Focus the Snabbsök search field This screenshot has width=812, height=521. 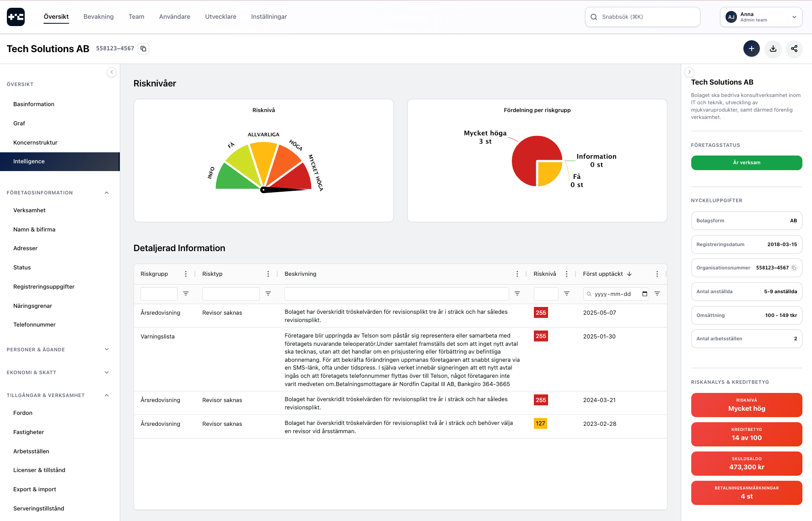click(642, 17)
